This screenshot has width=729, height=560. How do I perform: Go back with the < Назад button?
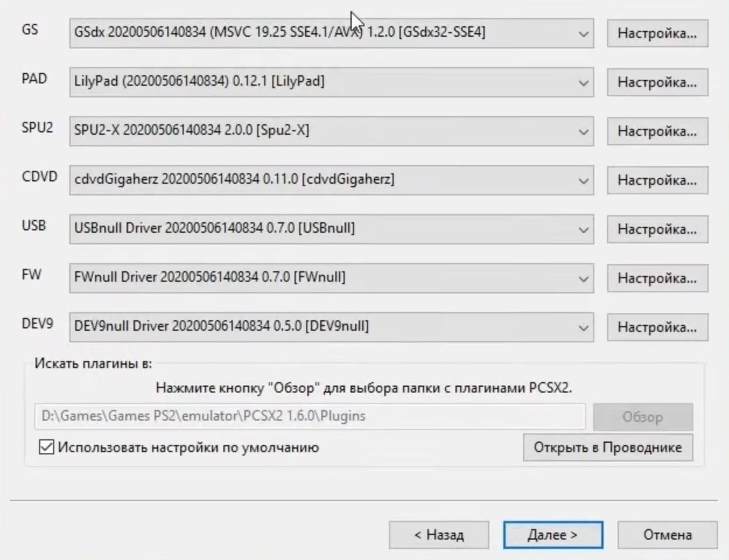pyautogui.click(x=439, y=535)
